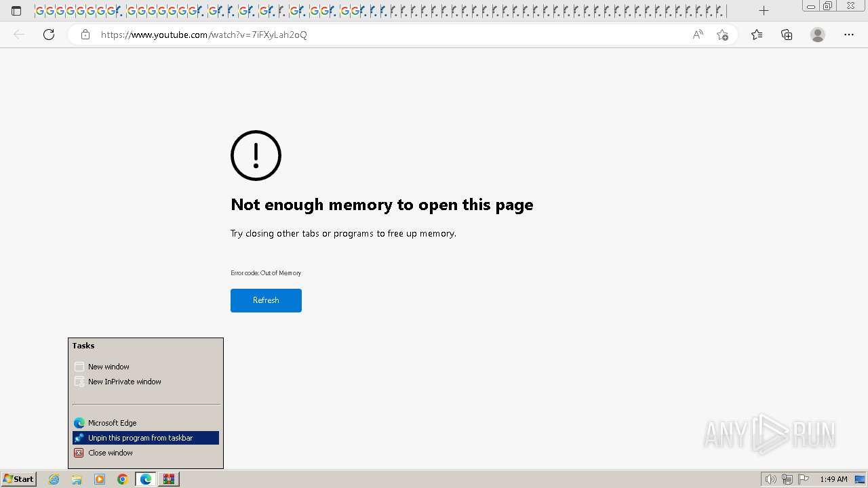Open the tab actions menu icon
868x488 pixels.
(16, 11)
